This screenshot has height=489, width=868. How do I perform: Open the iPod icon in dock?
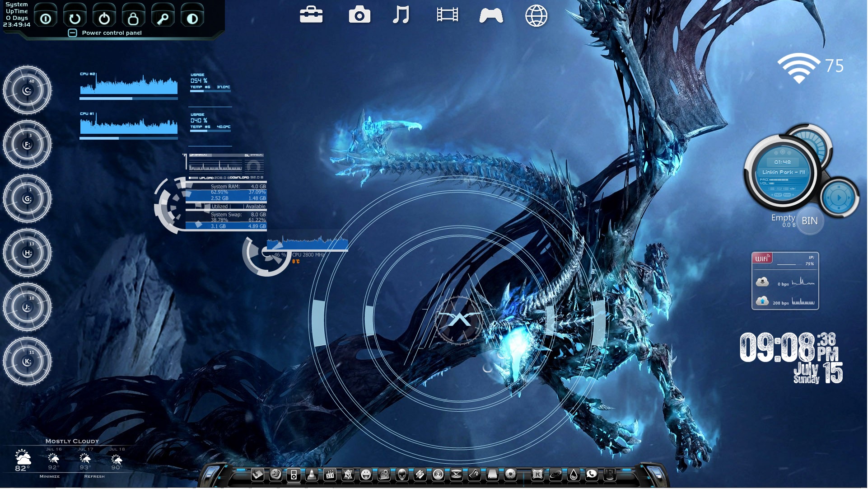[294, 474]
